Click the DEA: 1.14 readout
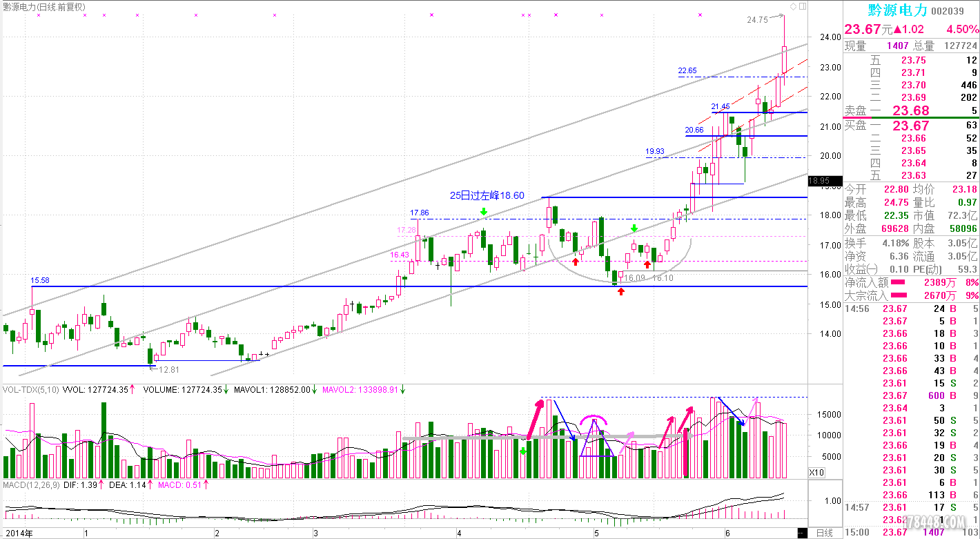 click(x=129, y=484)
